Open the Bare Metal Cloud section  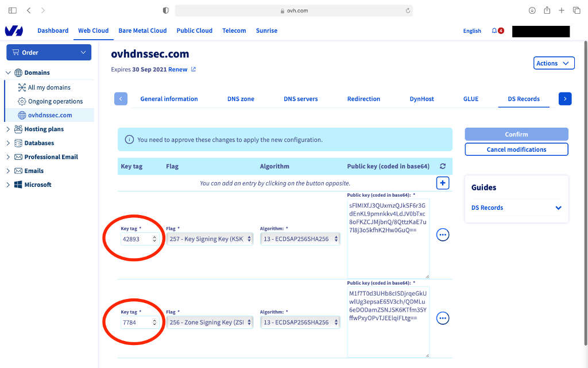click(142, 31)
